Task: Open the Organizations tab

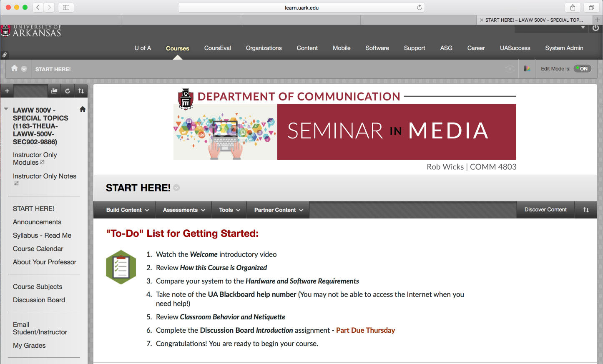Action: [x=264, y=48]
